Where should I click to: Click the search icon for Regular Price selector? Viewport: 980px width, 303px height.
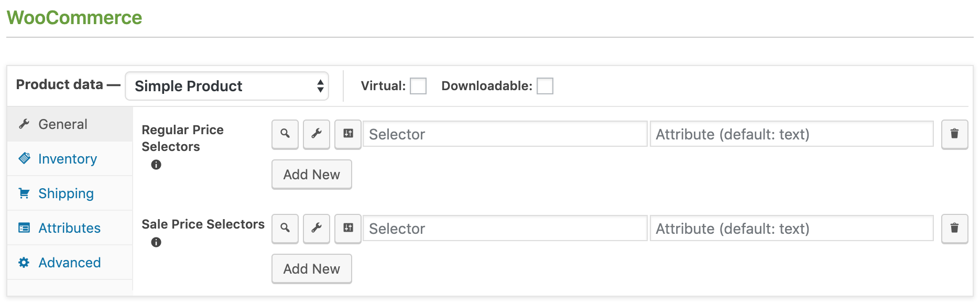click(285, 134)
